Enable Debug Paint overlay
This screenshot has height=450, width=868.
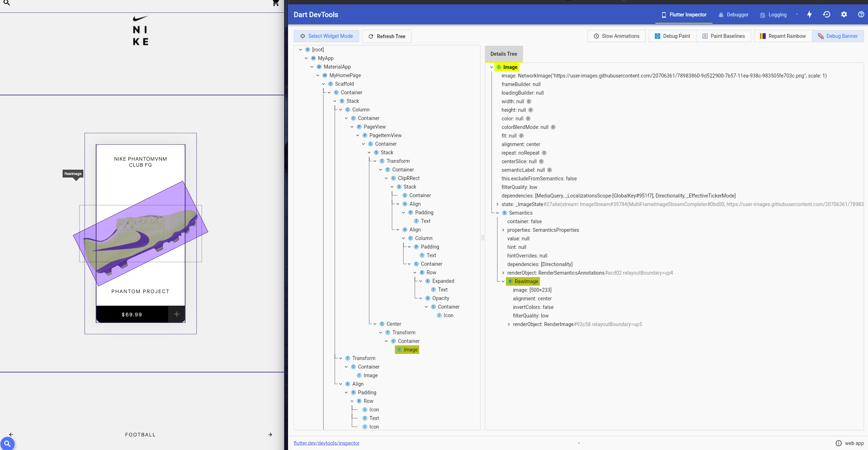click(x=672, y=36)
